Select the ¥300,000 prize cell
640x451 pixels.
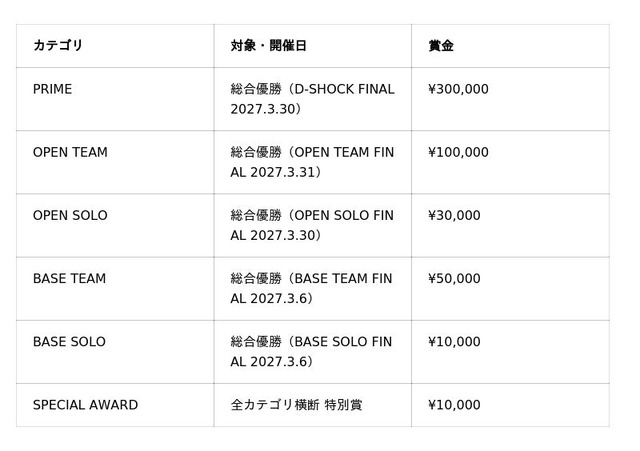511,99
